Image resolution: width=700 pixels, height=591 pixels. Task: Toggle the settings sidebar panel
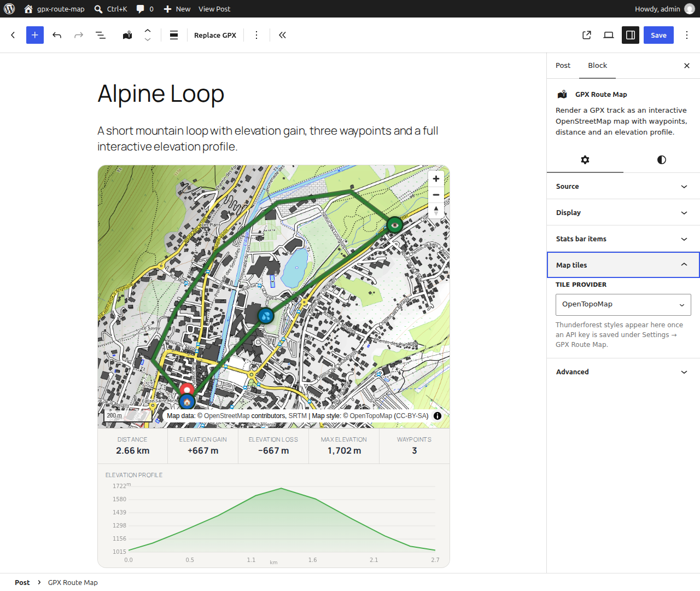[x=631, y=35]
